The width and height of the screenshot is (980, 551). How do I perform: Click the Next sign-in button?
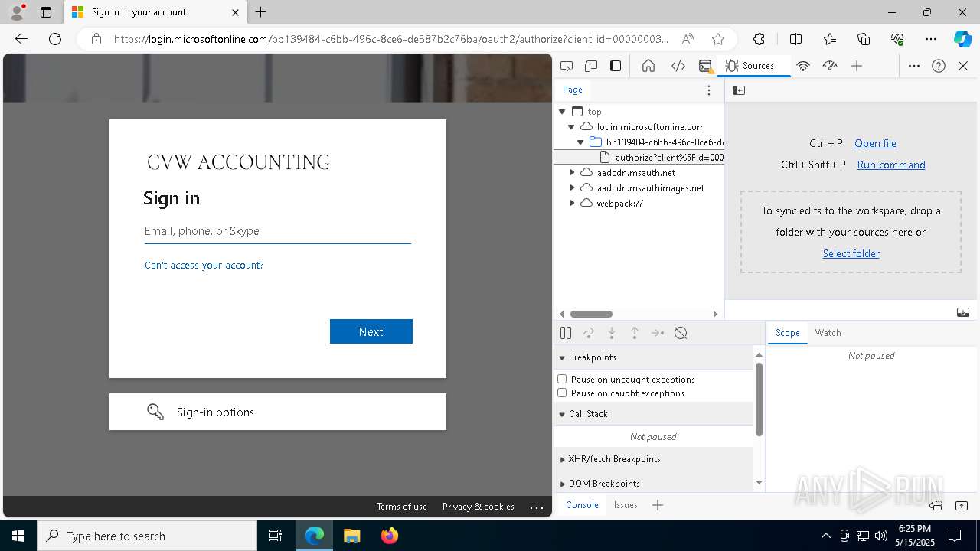point(371,331)
